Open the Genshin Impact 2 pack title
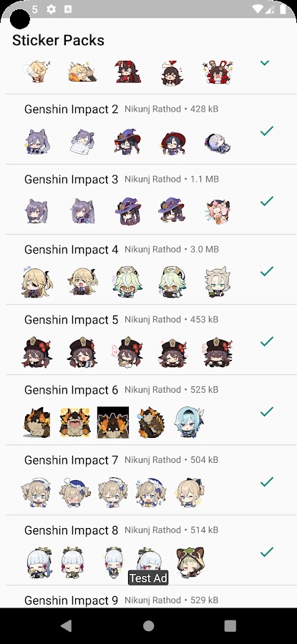The height and width of the screenshot is (644, 297). pos(71,109)
